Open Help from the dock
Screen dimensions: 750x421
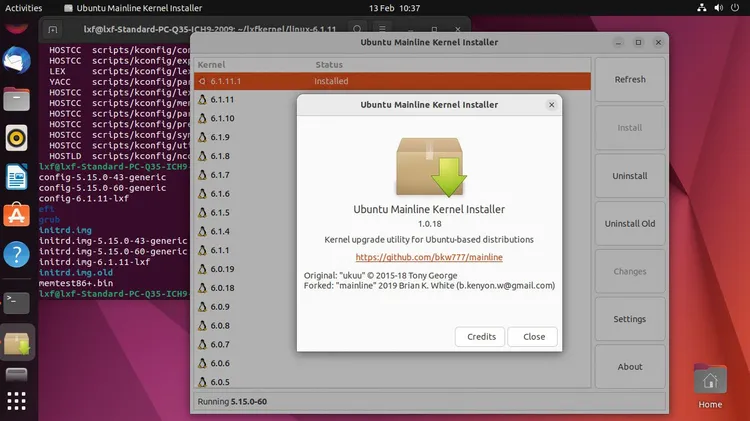tap(17, 254)
